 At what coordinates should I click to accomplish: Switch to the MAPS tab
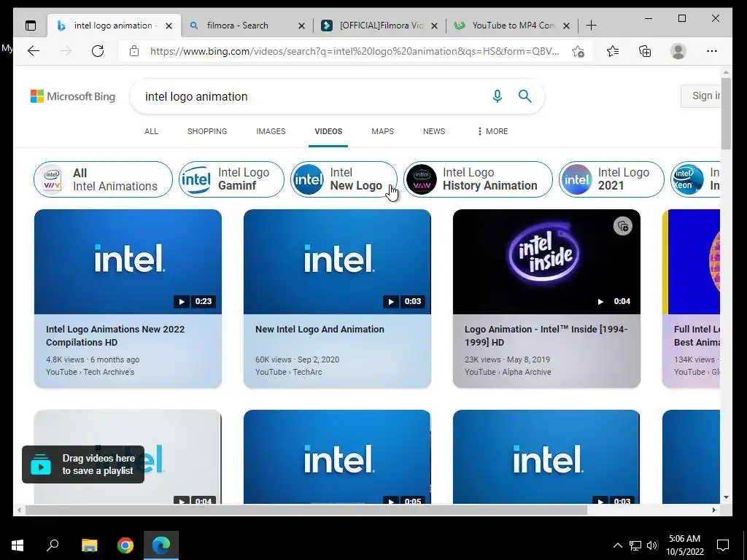[382, 131]
